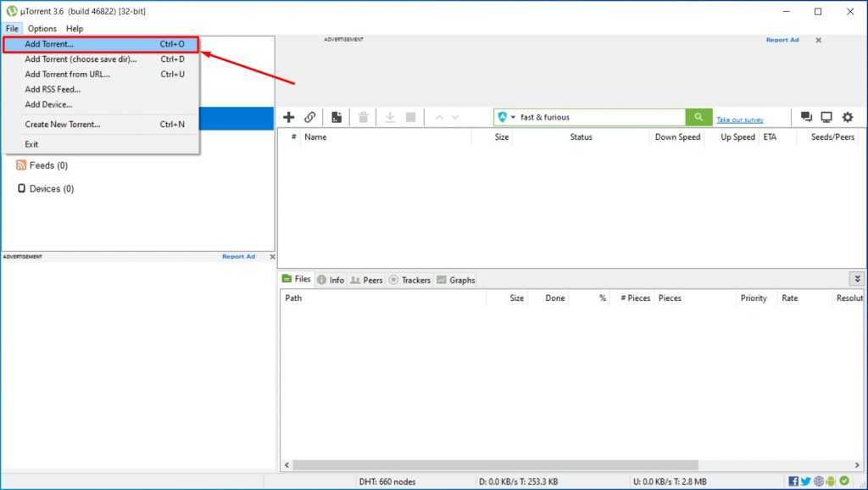
Task: Switch to the Trackers tab
Action: coord(409,280)
